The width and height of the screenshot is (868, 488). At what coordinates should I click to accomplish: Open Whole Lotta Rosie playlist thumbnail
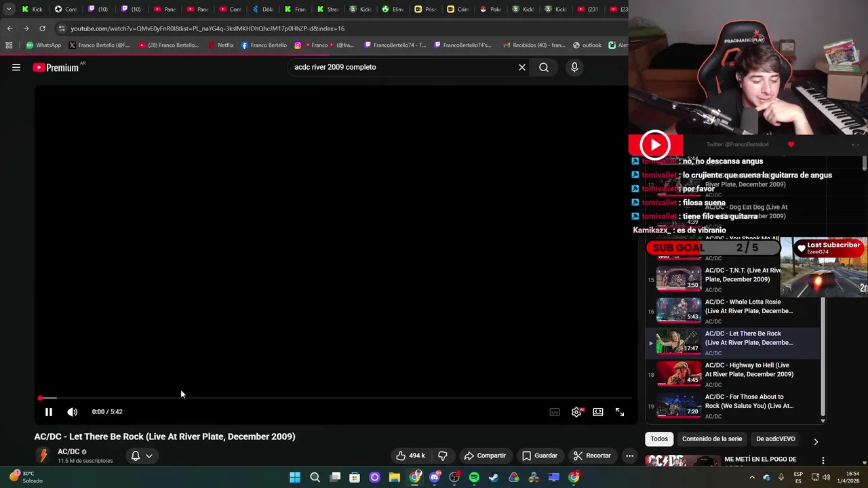[678, 310]
